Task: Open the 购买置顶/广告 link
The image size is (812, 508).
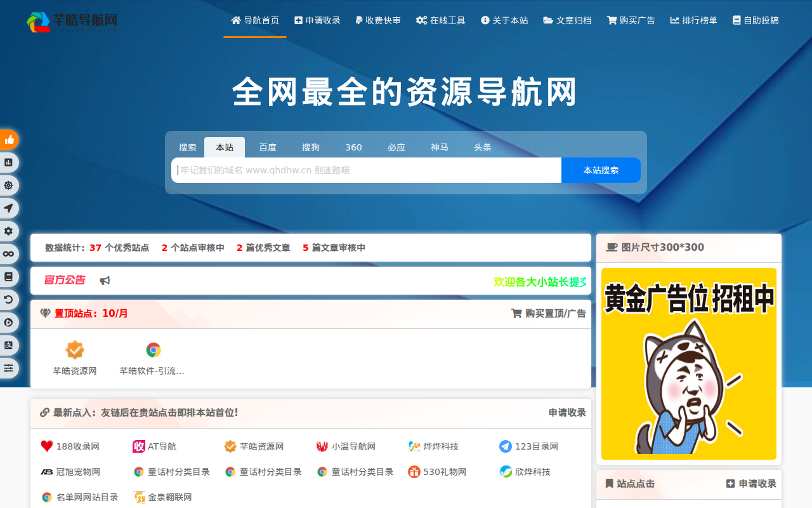Action: [549, 313]
